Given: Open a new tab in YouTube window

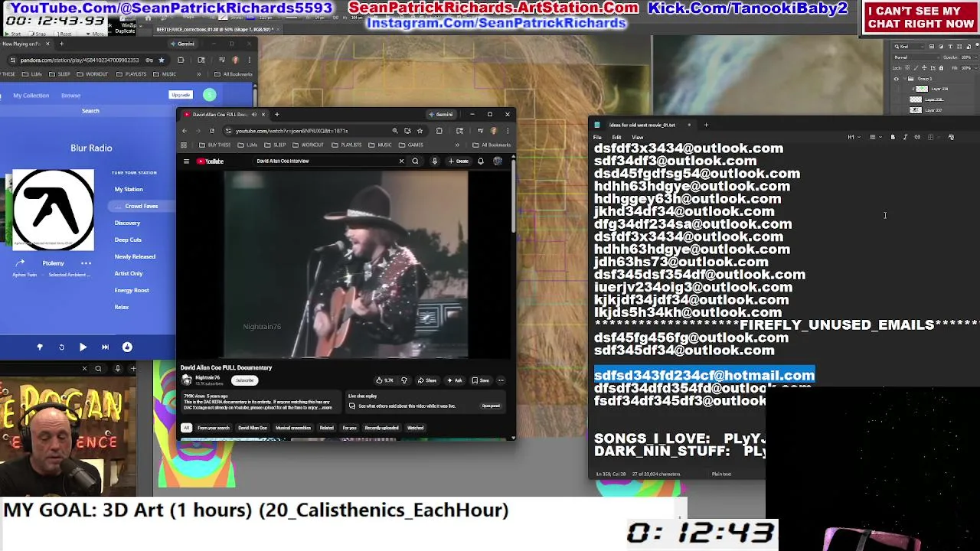Looking at the screenshot, I should [277, 114].
